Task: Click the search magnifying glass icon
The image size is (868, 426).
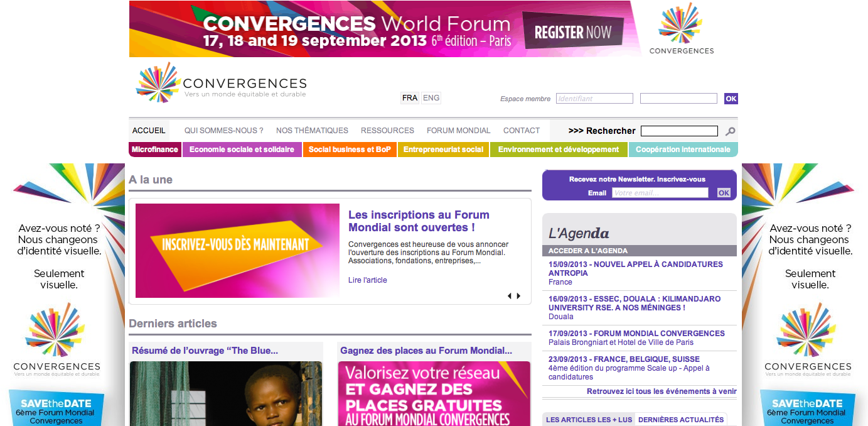Action: [x=730, y=131]
